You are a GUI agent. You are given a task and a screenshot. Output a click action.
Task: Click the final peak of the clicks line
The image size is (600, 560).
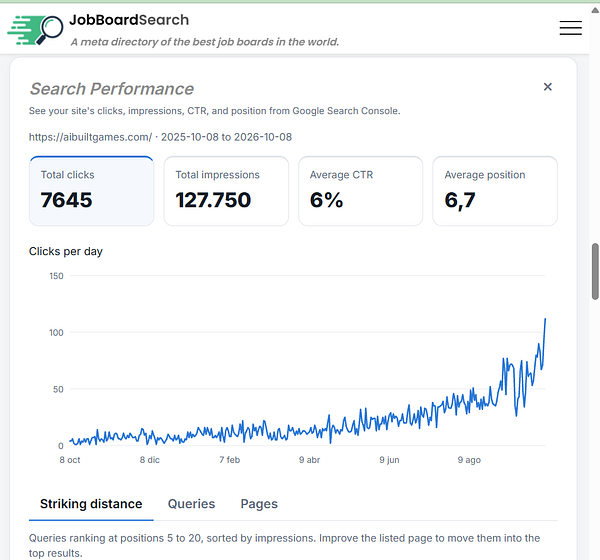coord(545,319)
